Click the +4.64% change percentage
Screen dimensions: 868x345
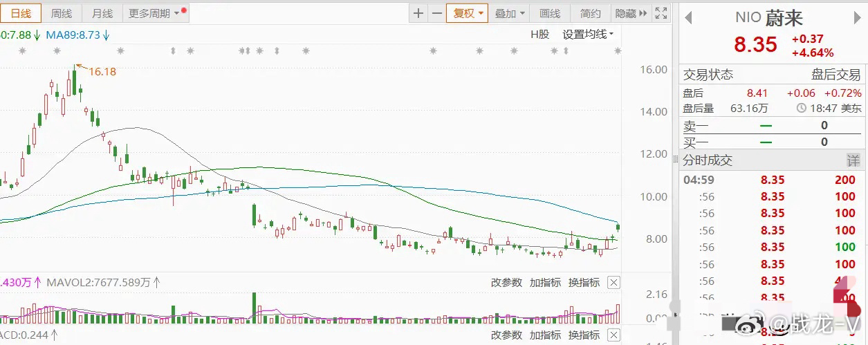(813, 53)
